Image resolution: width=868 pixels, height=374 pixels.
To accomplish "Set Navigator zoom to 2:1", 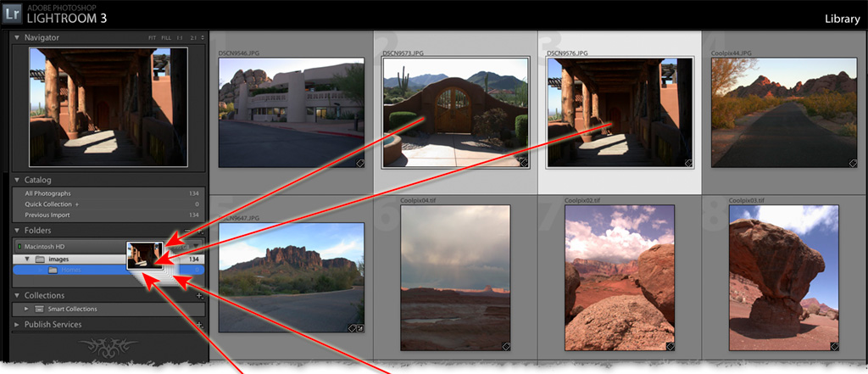I will coord(193,38).
